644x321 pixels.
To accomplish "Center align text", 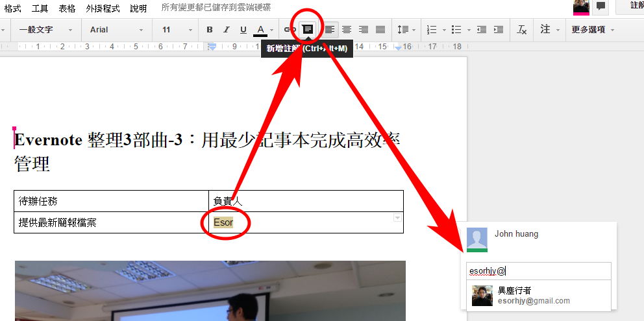I will coord(347,30).
